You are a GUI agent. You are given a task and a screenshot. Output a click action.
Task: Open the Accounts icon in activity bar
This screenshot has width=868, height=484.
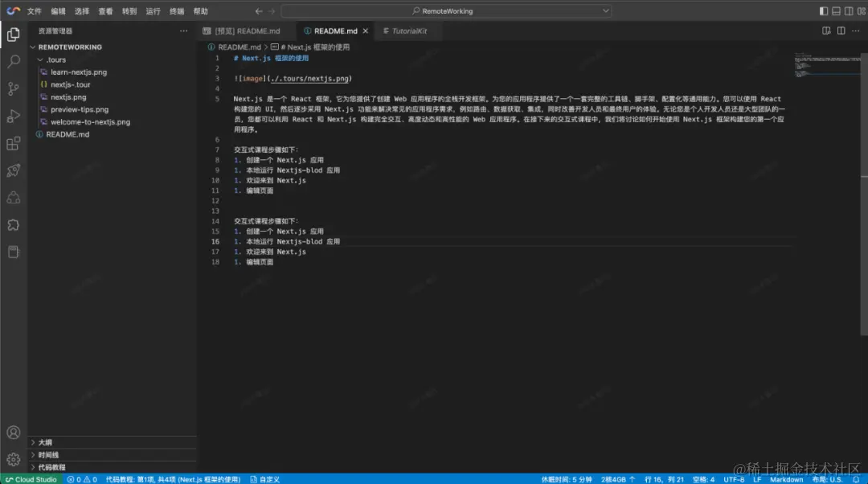click(x=14, y=433)
